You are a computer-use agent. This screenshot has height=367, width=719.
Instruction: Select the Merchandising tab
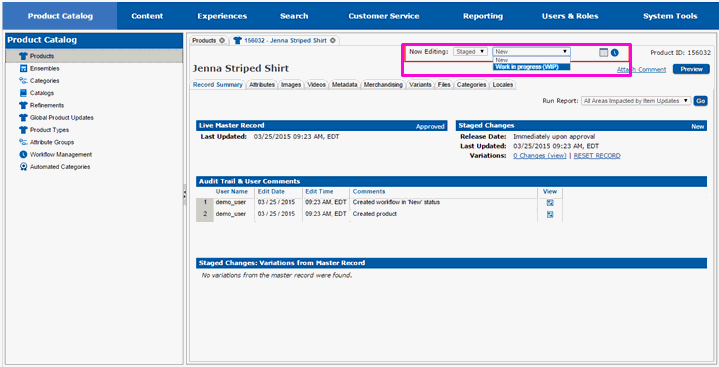click(x=383, y=85)
